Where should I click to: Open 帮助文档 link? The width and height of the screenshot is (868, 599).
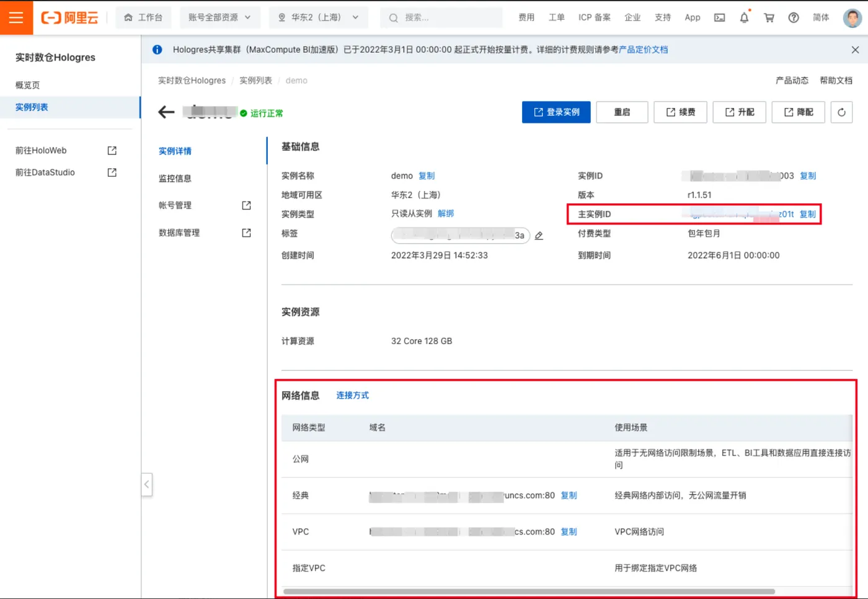pyautogui.click(x=836, y=81)
